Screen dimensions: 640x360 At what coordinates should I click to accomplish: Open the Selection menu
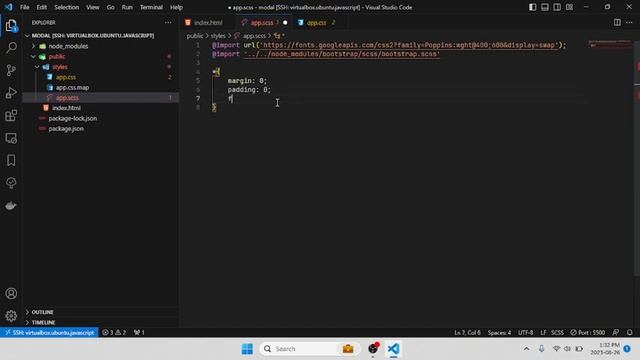[x=67, y=7]
